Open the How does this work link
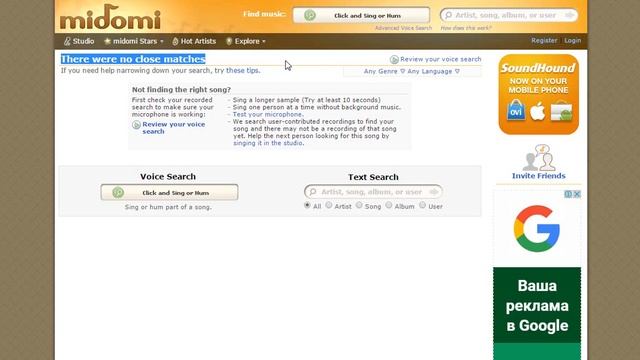Image resolution: width=640 pixels, height=360 pixels. [x=466, y=28]
